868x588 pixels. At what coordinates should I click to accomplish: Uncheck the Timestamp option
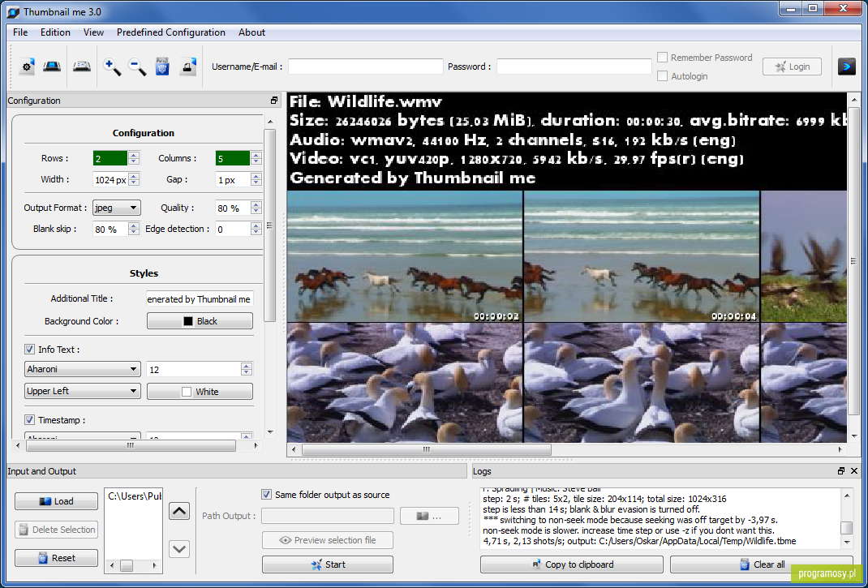tap(29, 420)
